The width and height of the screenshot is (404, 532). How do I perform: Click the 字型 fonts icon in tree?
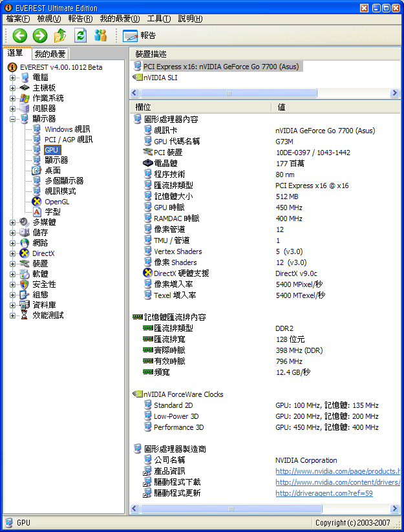(x=37, y=212)
